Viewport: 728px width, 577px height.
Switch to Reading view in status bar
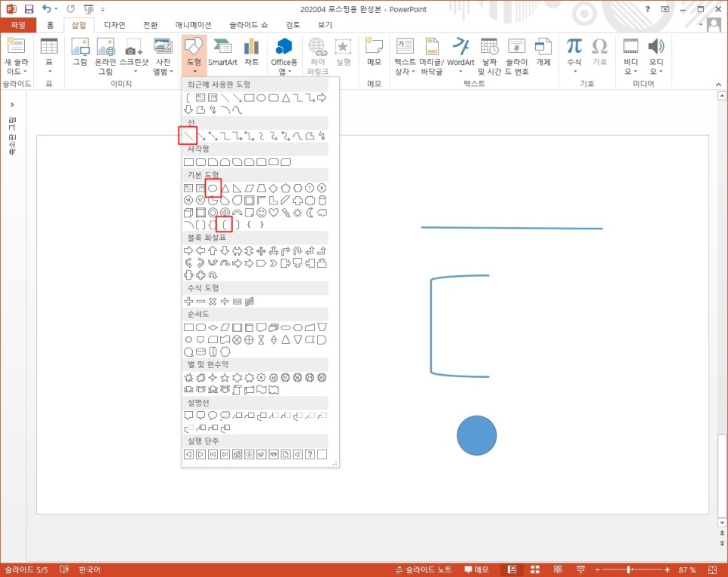pyautogui.click(x=558, y=569)
